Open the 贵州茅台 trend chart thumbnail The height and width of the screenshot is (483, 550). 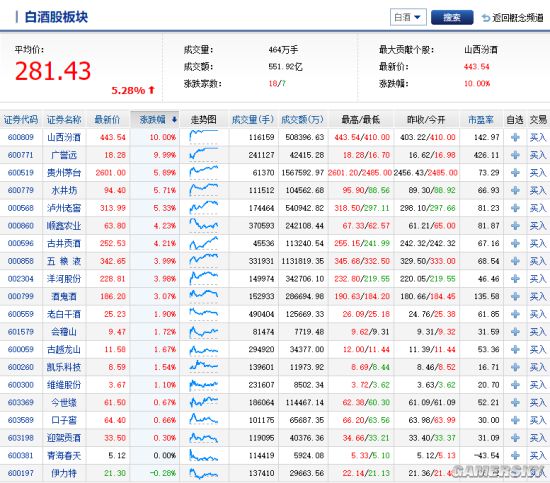click(203, 172)
